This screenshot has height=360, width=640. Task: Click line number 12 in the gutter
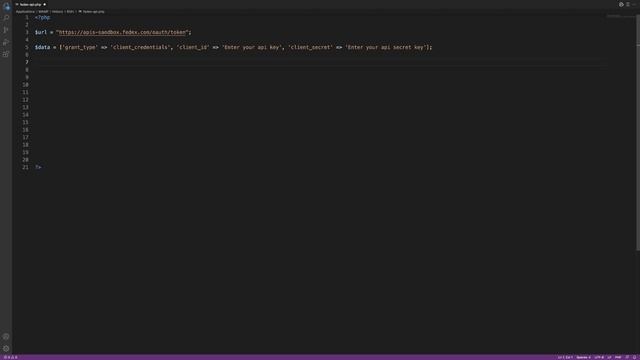tap(25, 100)
